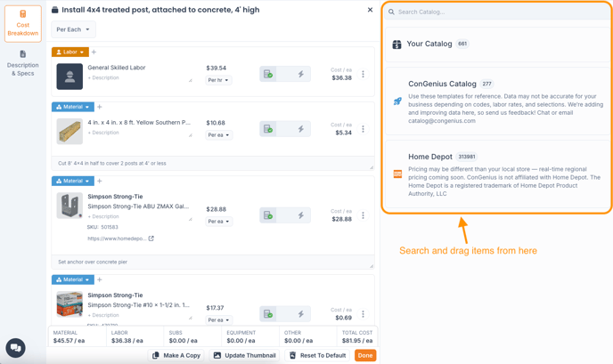The image size is (613, 364).
Task: Click the $10.68 lumber price
Action: [x=216, y=123]
